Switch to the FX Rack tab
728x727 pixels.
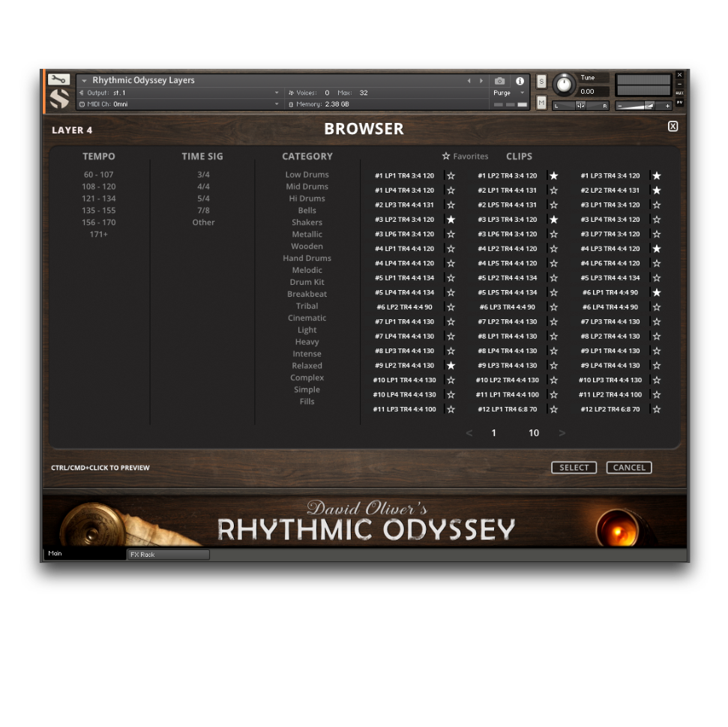click(167, 555)
